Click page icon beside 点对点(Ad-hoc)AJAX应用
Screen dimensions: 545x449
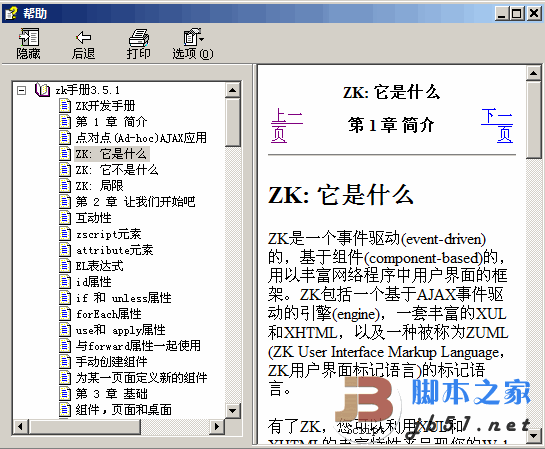point(65,138)
